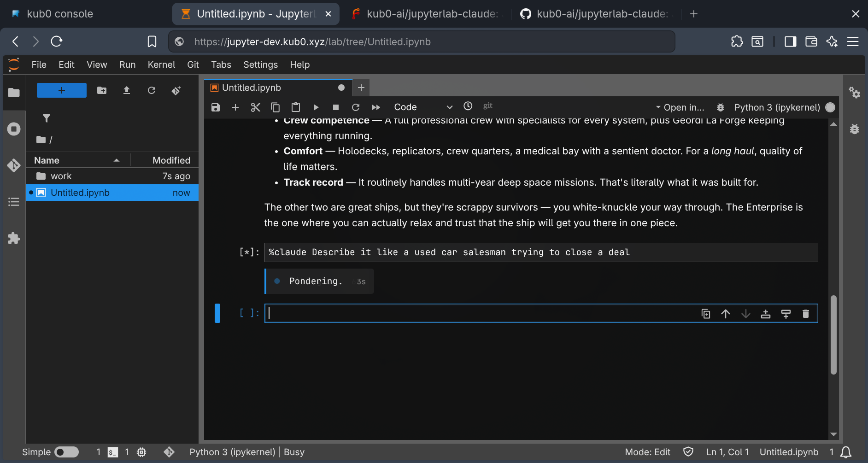The height and width of the screenshot is (463, 868).
Task: Click Python 3 (ipykernel) kernel name button
Action: (777, 107)
